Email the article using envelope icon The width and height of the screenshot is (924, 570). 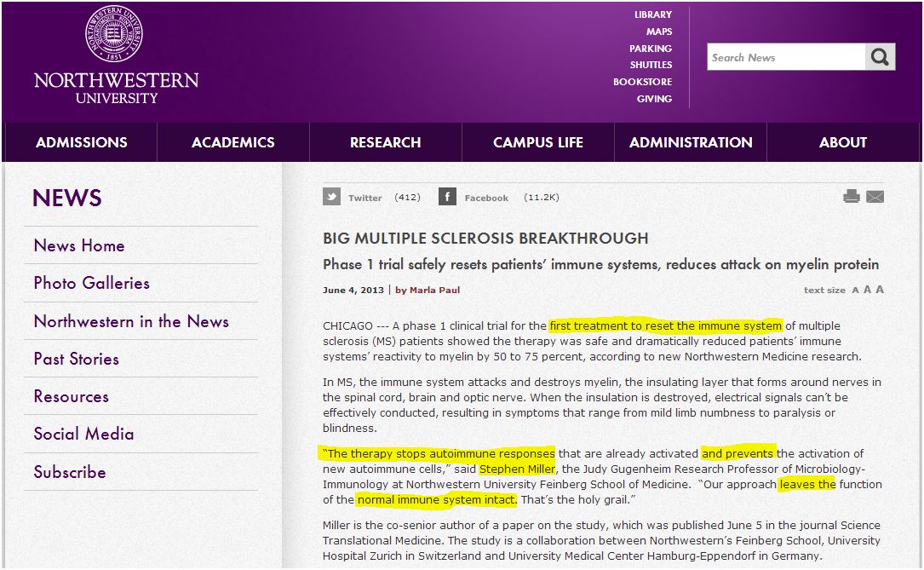pos(875,197)
